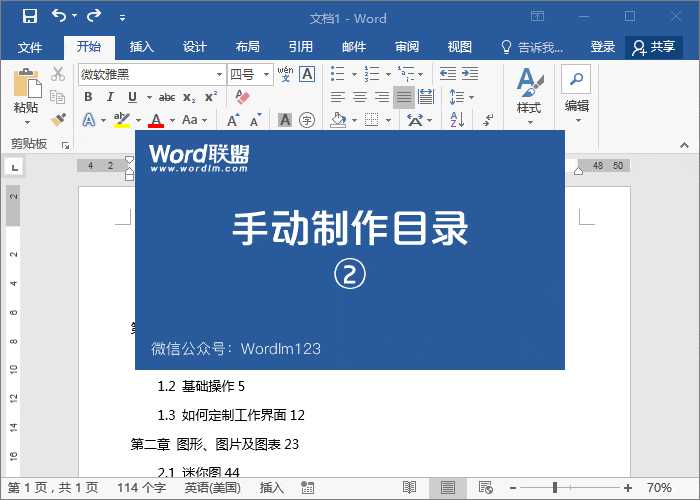Open the 文件 menu tab

click(30, 47)
